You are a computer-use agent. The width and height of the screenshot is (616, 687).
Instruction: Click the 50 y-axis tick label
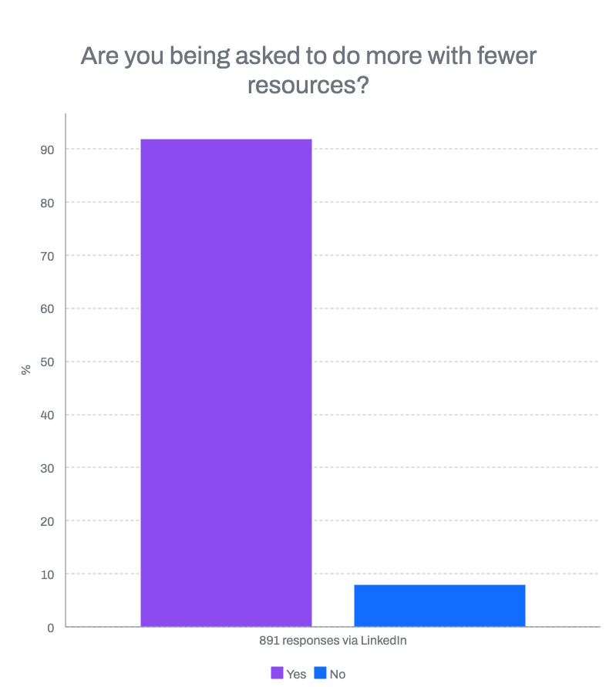pyautogui.click(x=48, y=362)
